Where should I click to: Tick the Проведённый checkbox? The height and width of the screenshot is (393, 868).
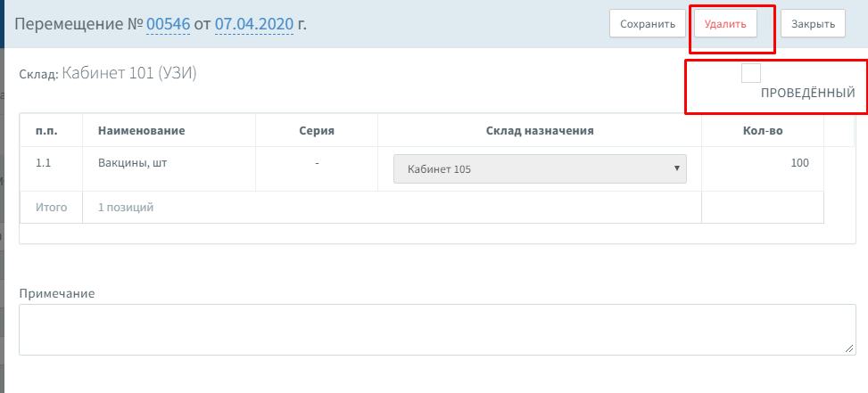click(750, 73)
